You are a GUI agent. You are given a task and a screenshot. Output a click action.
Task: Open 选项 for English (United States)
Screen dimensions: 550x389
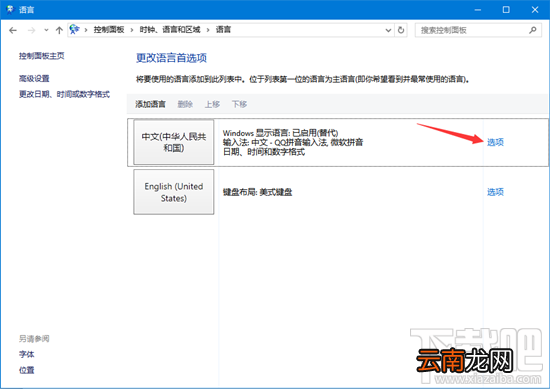pos(495,192)
